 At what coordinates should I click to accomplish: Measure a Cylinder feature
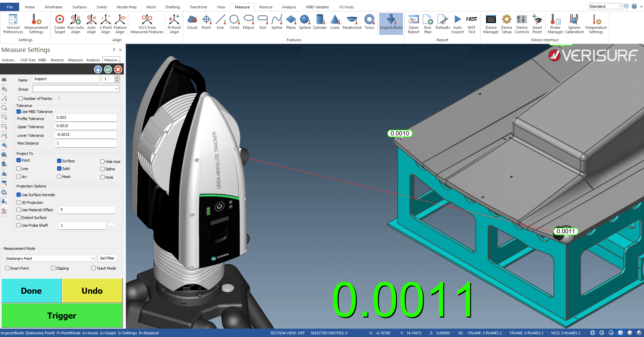[x=320, y=22]
